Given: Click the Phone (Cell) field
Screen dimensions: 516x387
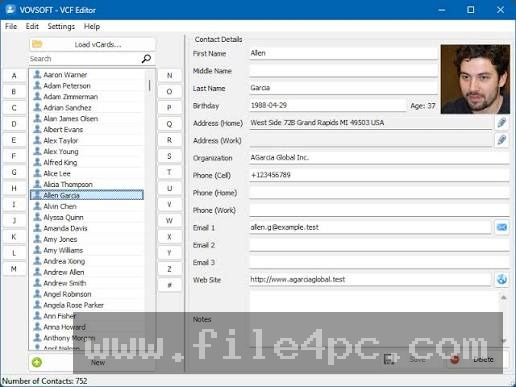Looking at the screenshot, I should pos(379,175).
